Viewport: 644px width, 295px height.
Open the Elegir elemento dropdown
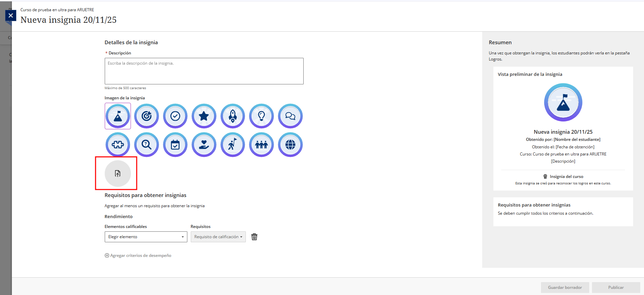click(146, 237)
